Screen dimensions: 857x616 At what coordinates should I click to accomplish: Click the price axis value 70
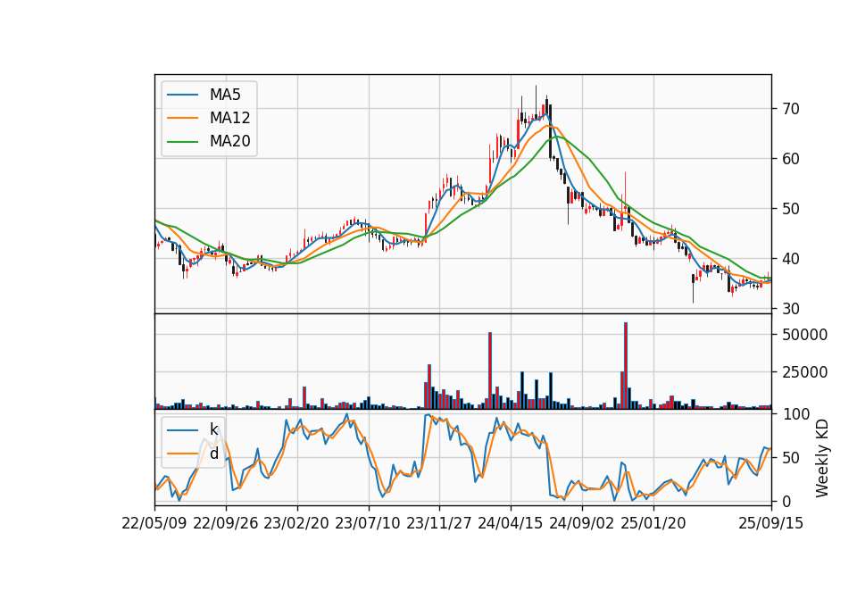click(x=791, y=109)
